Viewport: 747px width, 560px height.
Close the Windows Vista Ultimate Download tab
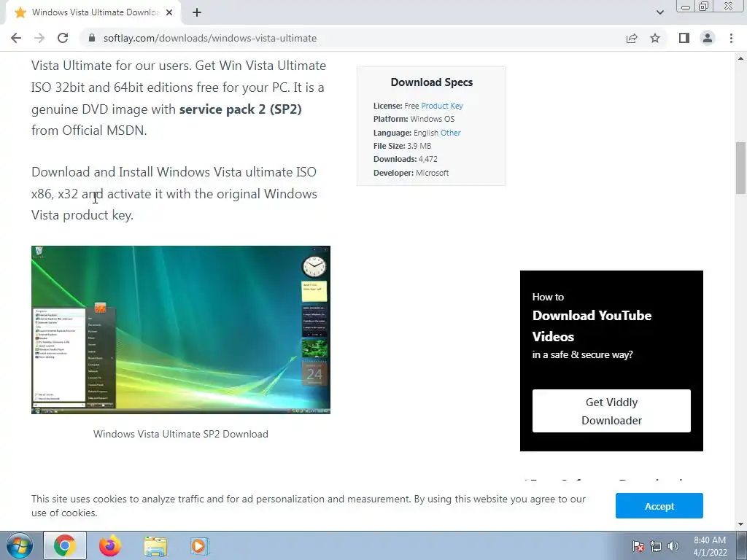pyautogui.click(x=169, y=12)
